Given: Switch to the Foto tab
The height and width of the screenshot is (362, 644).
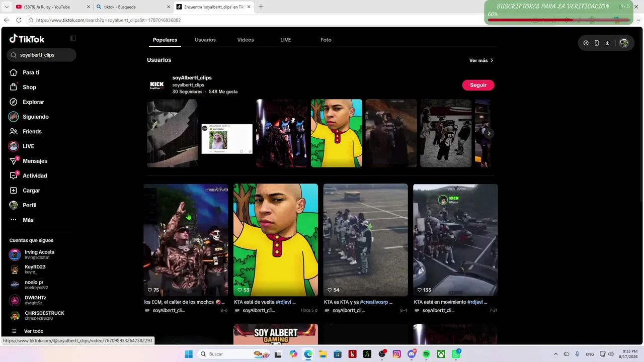Looking at the screenshot, I should (x=326, y=40).
